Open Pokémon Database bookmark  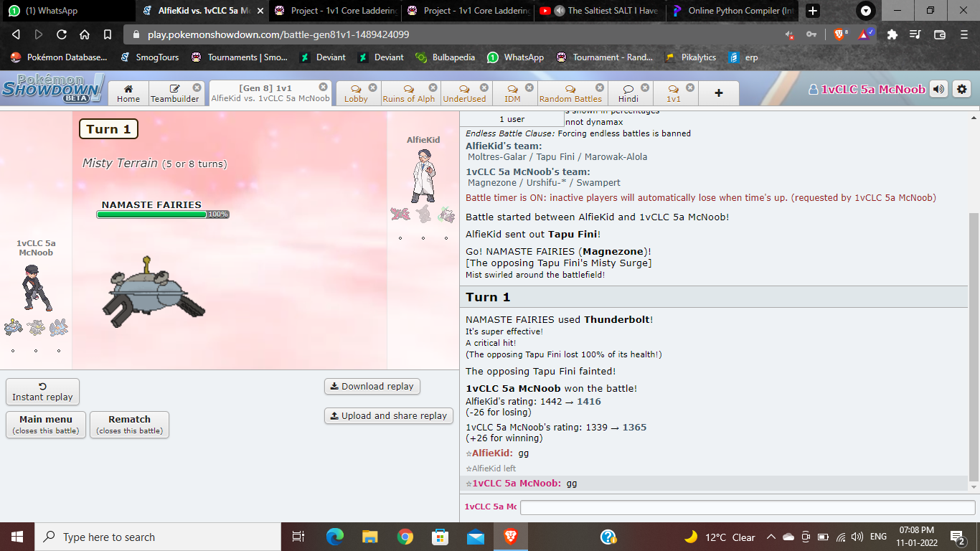tap(60, 57)
